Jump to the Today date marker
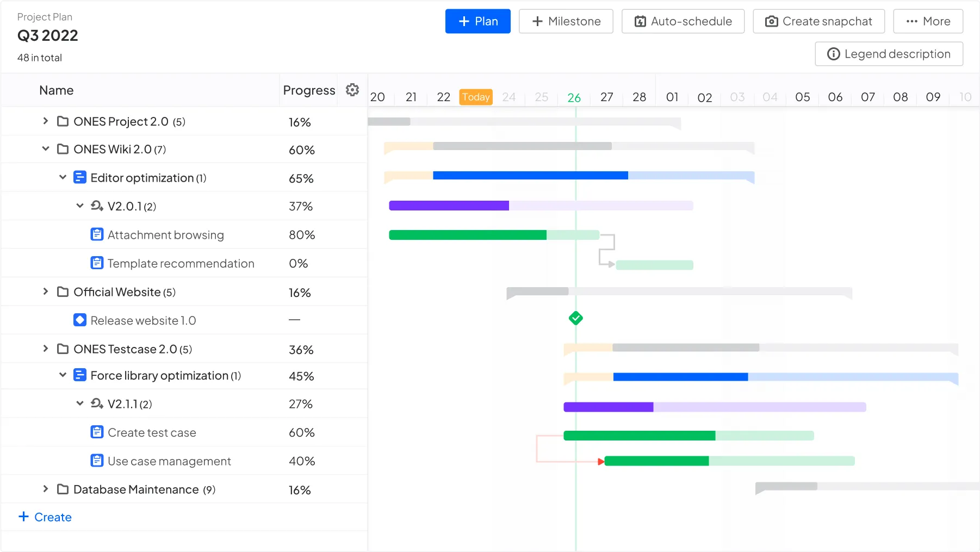980x552 pixels. (476, 97)
